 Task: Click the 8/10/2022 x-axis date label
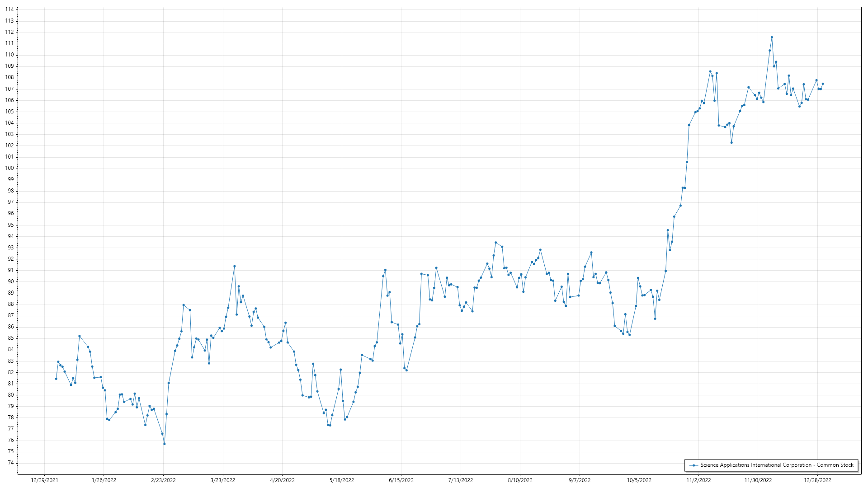[x=520, y=480]
